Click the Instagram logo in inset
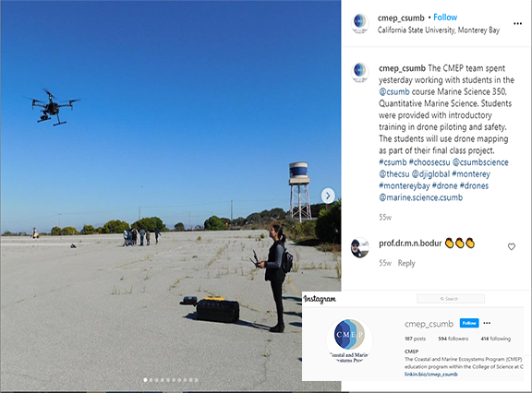 tap(320, 299)
